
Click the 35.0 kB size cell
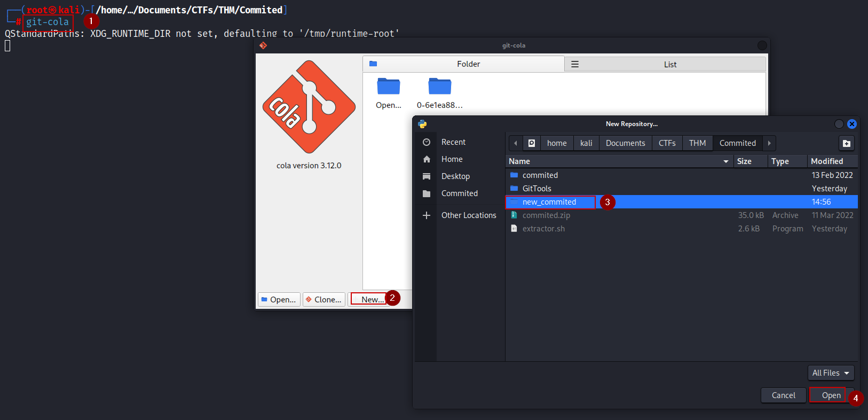click(751, 215)
